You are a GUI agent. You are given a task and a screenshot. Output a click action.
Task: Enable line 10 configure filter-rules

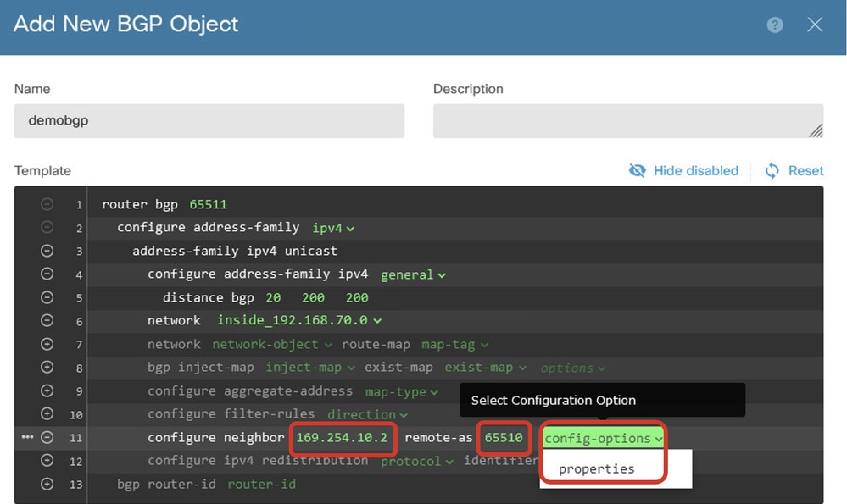click(x=47, y=413)
